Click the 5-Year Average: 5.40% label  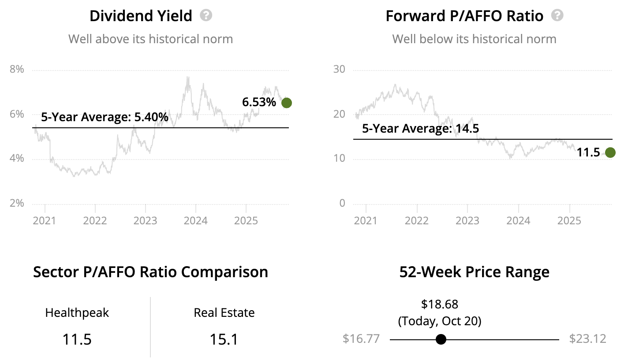click(105, 118)
